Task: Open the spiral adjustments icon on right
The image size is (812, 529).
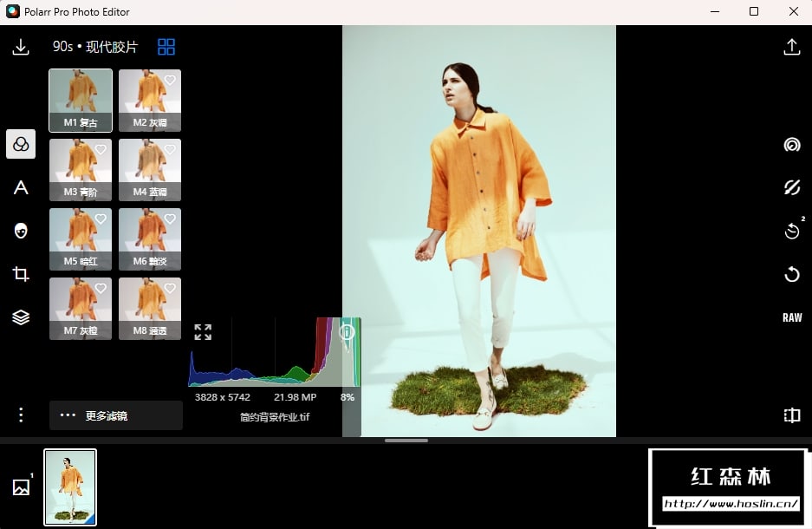Action: (792, 144)
